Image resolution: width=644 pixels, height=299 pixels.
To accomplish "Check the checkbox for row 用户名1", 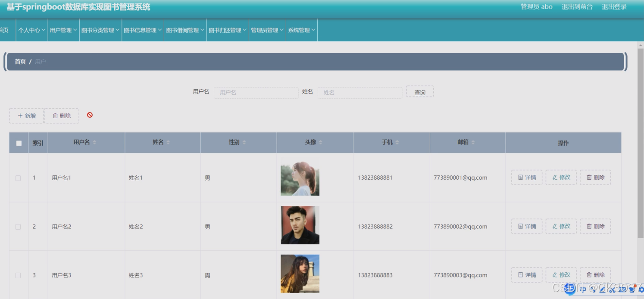I will pos(19,177).
